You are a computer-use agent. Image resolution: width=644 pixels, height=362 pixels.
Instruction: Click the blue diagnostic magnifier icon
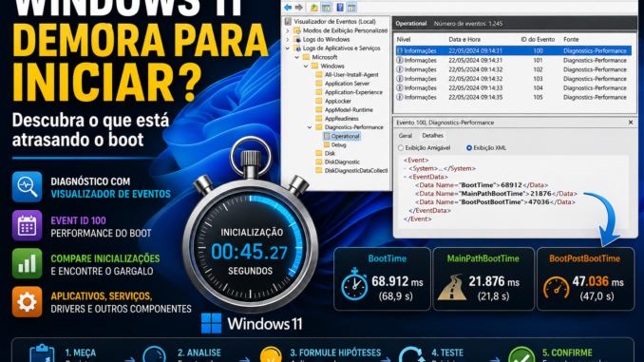tap(28, 187)
